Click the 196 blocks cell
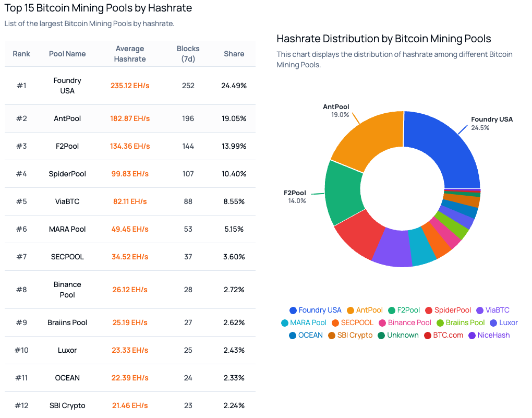532x418 pixels. coord(188,118)
